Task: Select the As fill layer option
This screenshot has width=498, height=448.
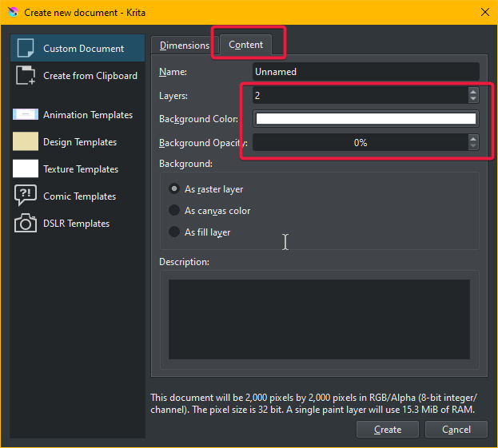Action: pyautogui.click(x=174, y=232)
